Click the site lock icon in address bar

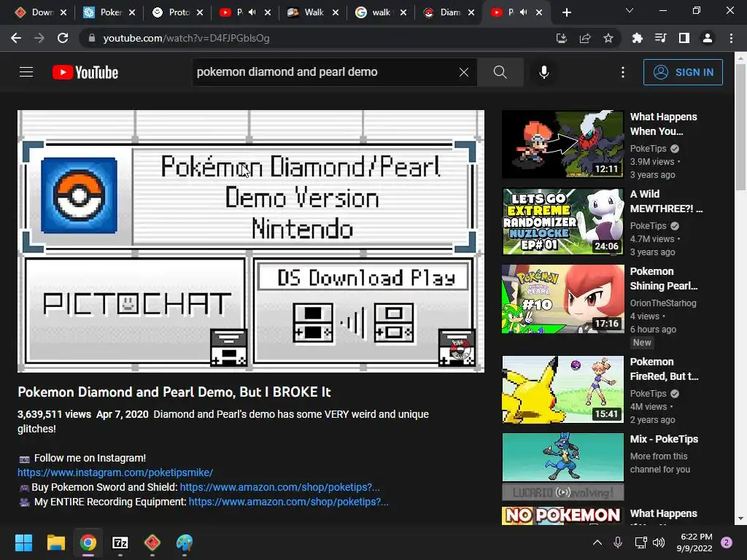click(x=91, y=38)
